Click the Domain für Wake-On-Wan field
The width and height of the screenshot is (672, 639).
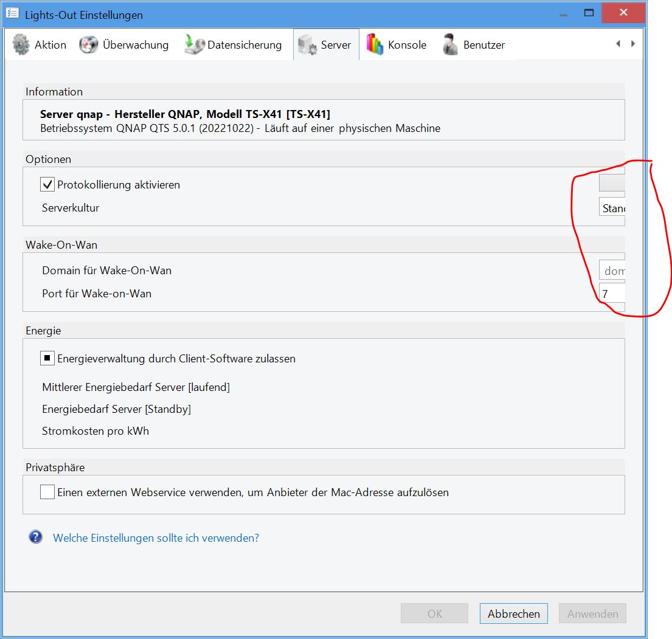tap(612, 271)
